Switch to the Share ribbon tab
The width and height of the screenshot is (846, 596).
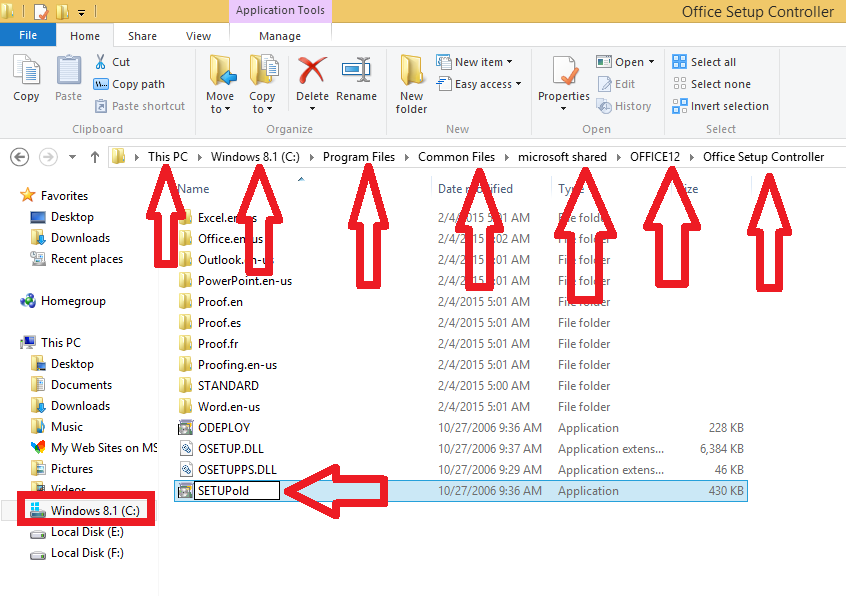point(142,36)
